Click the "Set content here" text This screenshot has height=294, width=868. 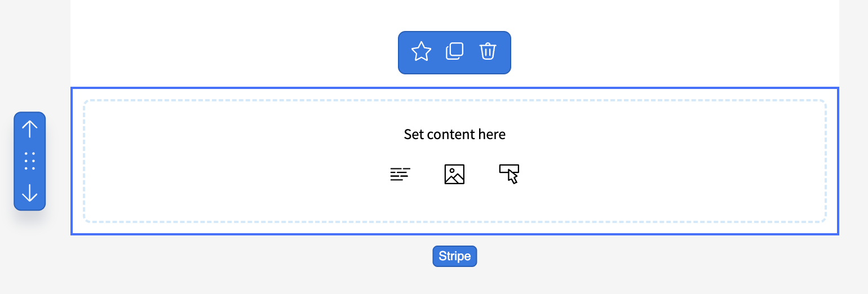click(x=454, y=135)
